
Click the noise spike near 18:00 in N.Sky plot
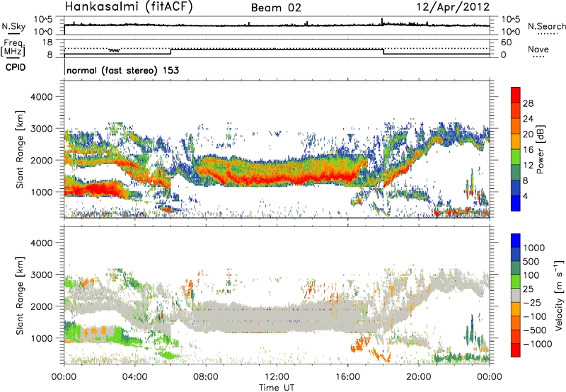click(x=382, y=22)
